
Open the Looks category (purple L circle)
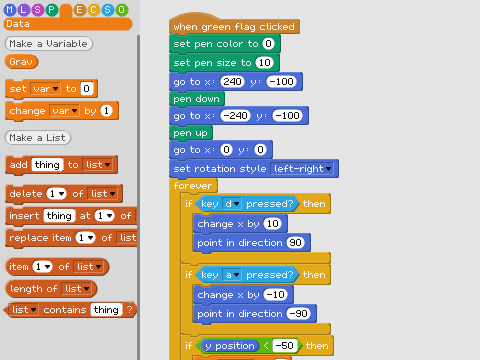point(23,10)
